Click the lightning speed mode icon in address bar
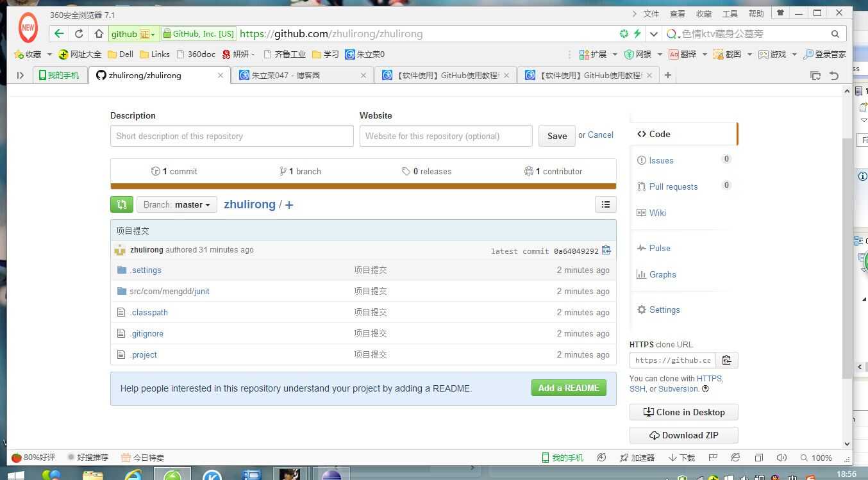868x480 pixels. pos(637,34)
